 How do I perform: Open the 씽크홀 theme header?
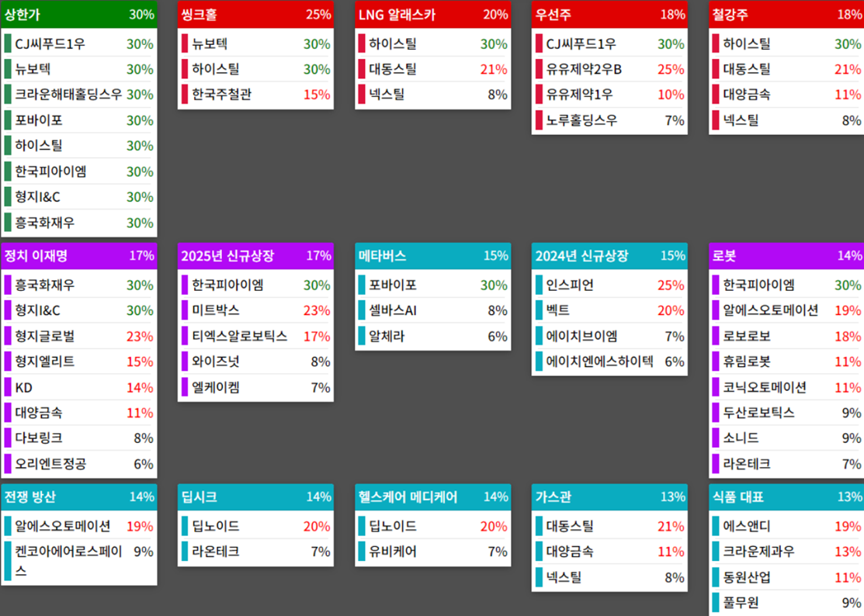pyautogui.click(x=255, y=15)
